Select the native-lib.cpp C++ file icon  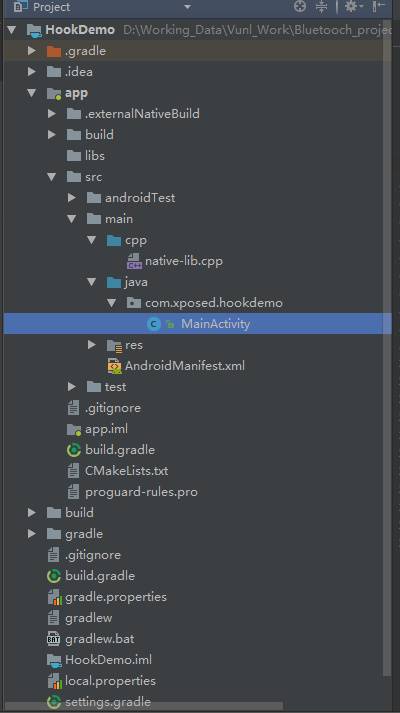[x=134, y=261]
